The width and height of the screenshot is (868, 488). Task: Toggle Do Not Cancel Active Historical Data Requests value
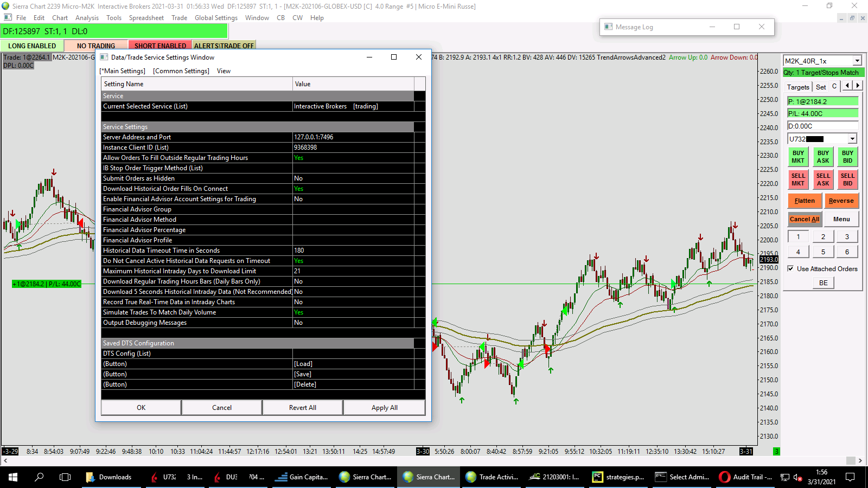[x=353, y=261]
